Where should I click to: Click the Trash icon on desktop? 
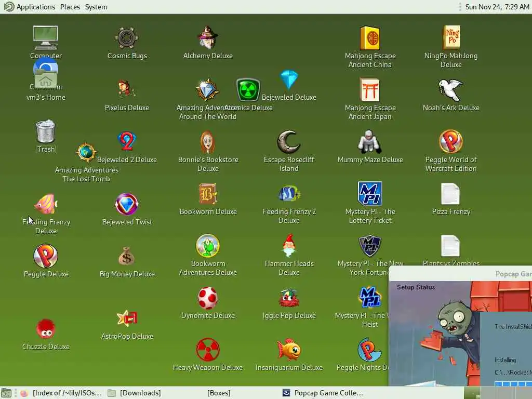(46, 131)
